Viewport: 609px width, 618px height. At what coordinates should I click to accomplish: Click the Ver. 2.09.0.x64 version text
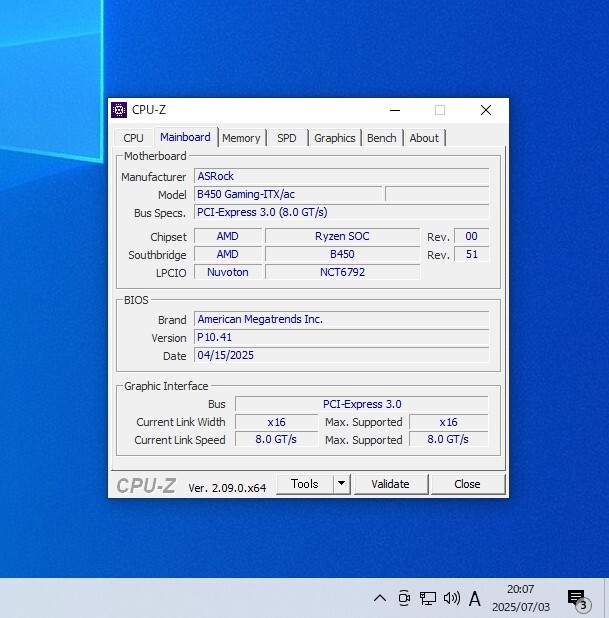click(x=227, y=488)
